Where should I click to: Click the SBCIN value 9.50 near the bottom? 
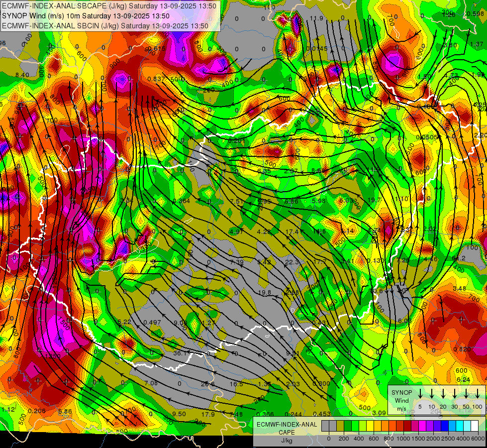coord(179,414)
